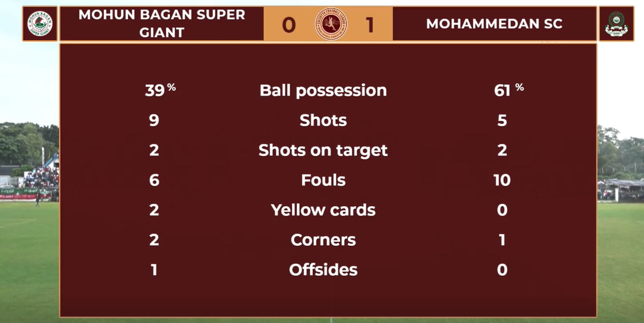The width and height of the screenshot is (644, 323).
Task: Click the Mohun Bagan Super Giant club crest
Action: coord(40,24)
